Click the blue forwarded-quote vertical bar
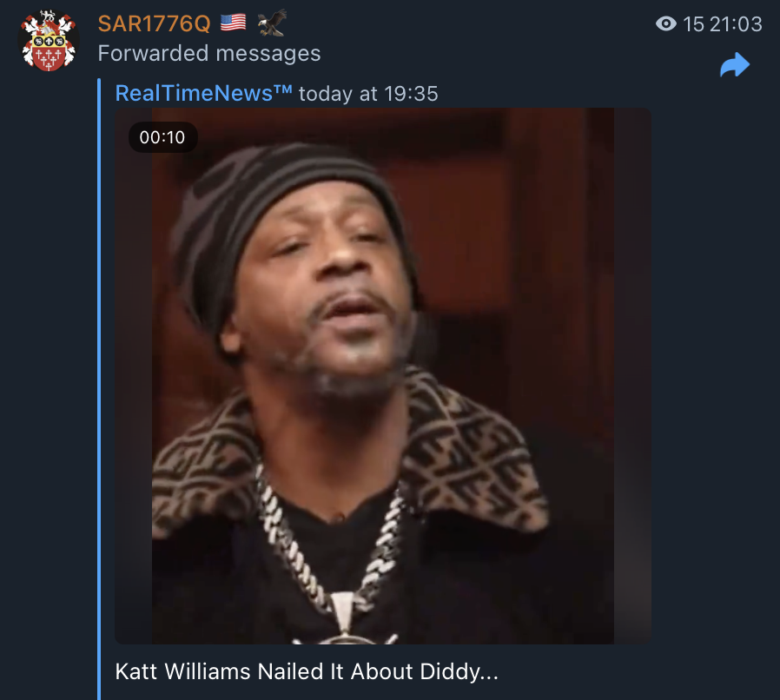The image size is (780, 700). click(x=99, y=389)
